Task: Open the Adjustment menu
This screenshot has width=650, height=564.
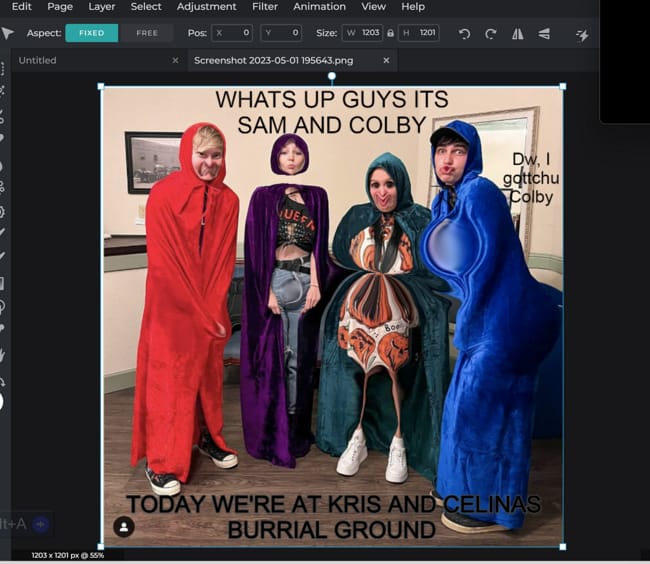Action: click(207, 7)
